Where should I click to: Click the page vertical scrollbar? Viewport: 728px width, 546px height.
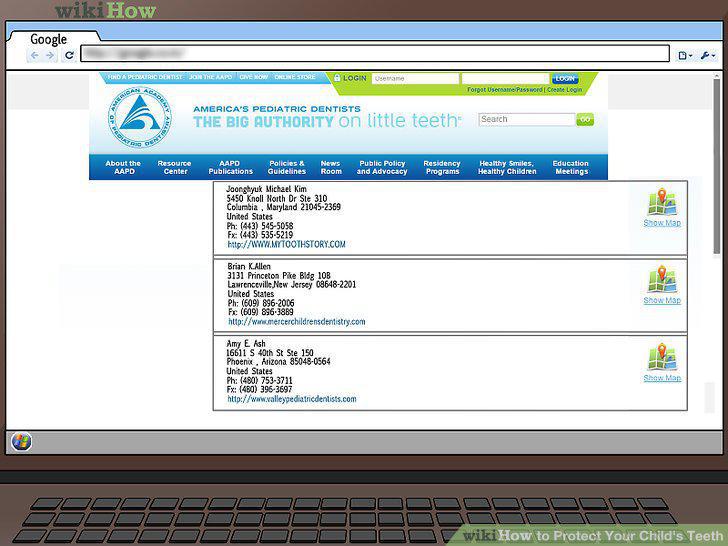(x=716, y=166)
